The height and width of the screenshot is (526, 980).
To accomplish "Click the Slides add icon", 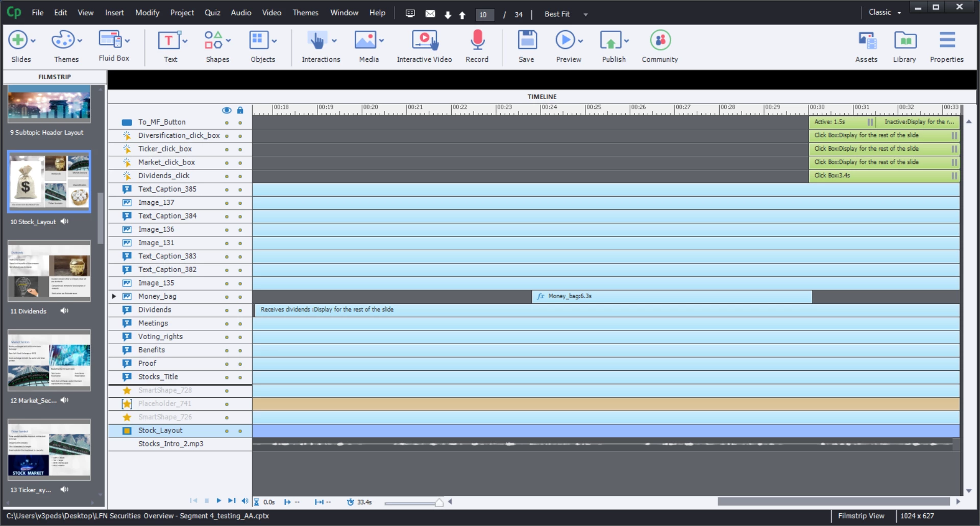I will coord(18,40).
